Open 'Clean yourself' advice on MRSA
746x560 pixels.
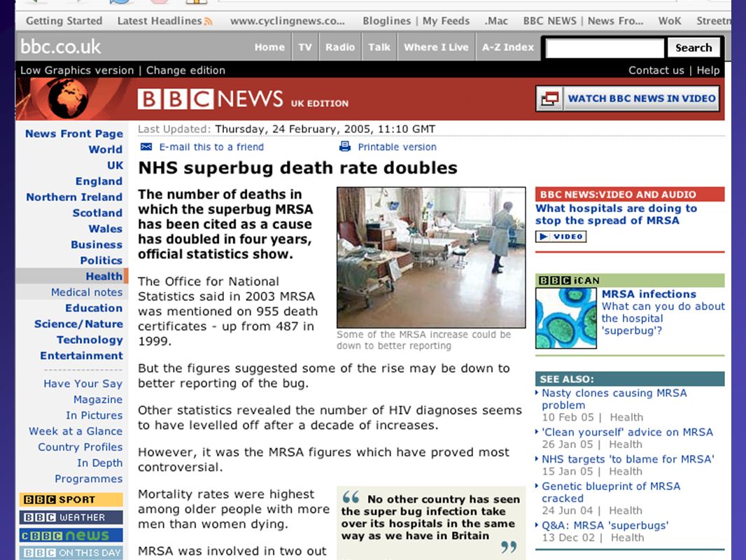tap(627, 432)
